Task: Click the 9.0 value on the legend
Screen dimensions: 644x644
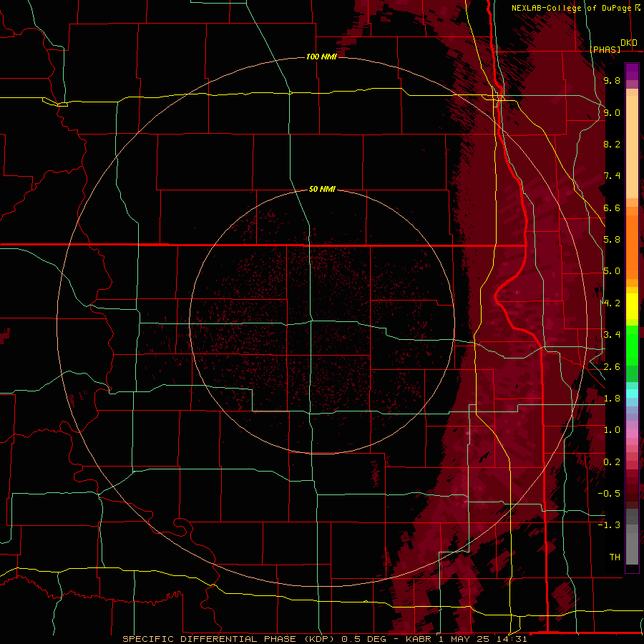Action: tap(612, 112)
